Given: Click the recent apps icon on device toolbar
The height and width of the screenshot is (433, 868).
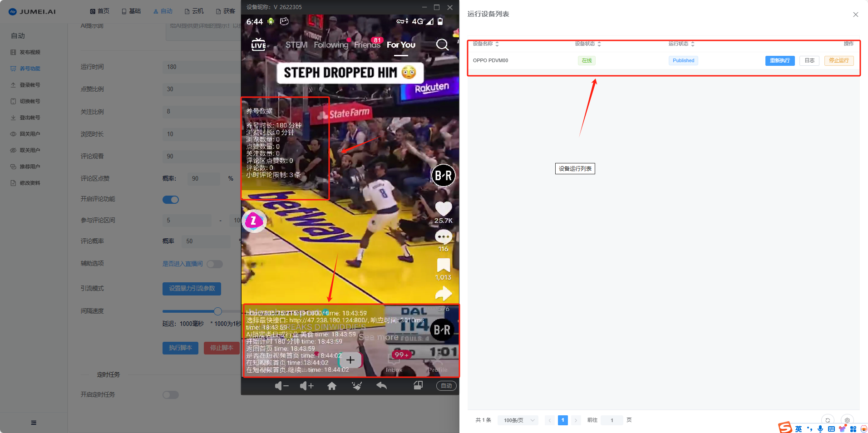Looking at the screenshot, I should click(x=418, y=385).
